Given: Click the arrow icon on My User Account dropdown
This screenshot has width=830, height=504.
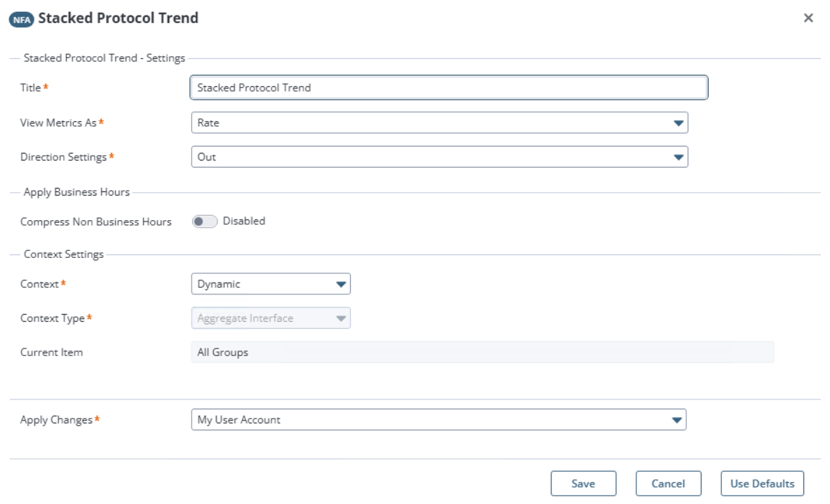Looking at the screenshot, I should tap(676, 421).
